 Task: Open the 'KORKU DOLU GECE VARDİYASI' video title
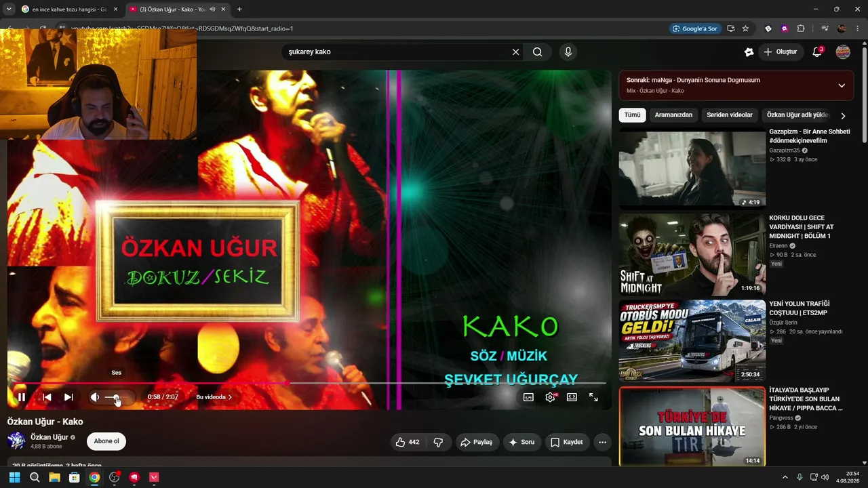pos(802,227)
